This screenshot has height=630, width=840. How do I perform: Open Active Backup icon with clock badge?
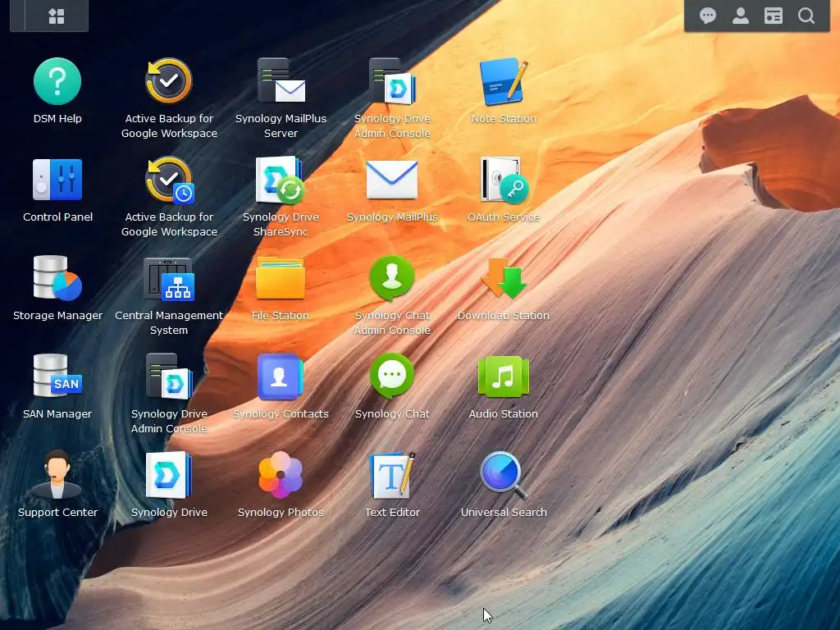click(170, 180)
